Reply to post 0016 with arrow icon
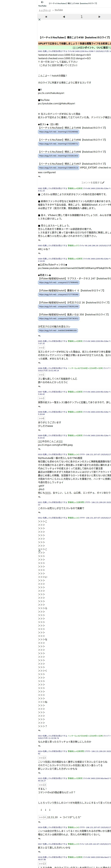Image resolution: width=111 pixels, height=868 pixels. (39, 839)
